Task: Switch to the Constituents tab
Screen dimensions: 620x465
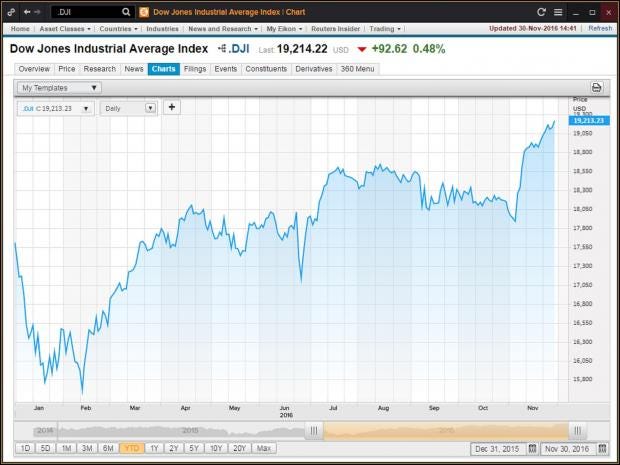Action: click(x=266, y=69)
